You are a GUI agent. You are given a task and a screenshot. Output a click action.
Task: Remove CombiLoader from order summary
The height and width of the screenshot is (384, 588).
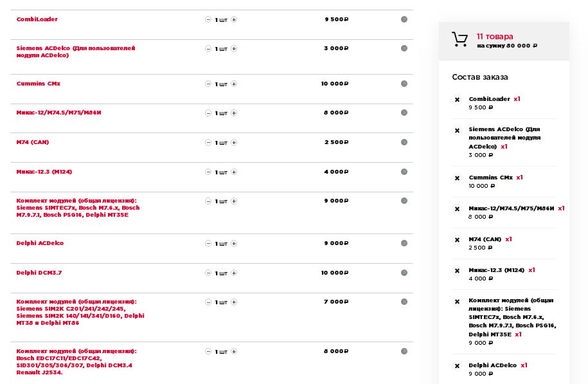point(458,100)
